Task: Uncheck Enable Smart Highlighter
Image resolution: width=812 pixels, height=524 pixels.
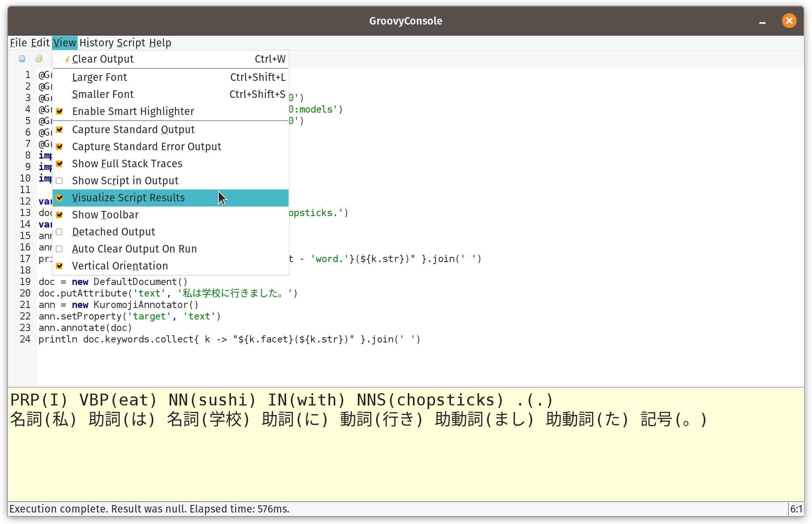Action: pos(133,111)
